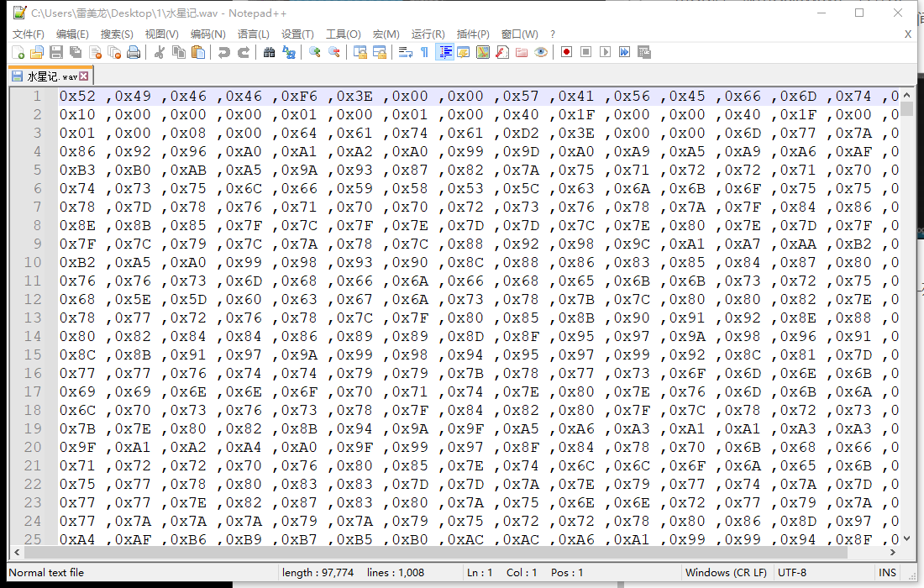Save the current recorded macro icon
Screen dimensions: 924x588
click(x=644, y=52)
